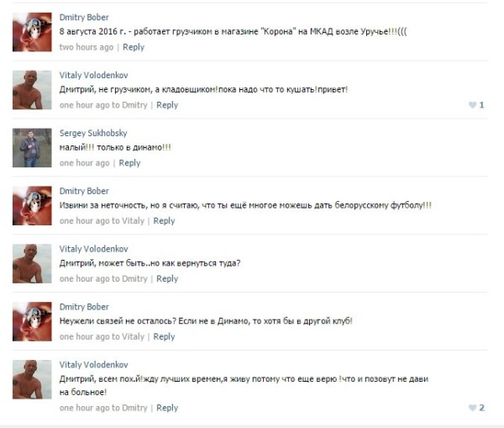Click the heart icon showing 1 like
This screenshot has height=428, width=504.
[x=472, y=105]
